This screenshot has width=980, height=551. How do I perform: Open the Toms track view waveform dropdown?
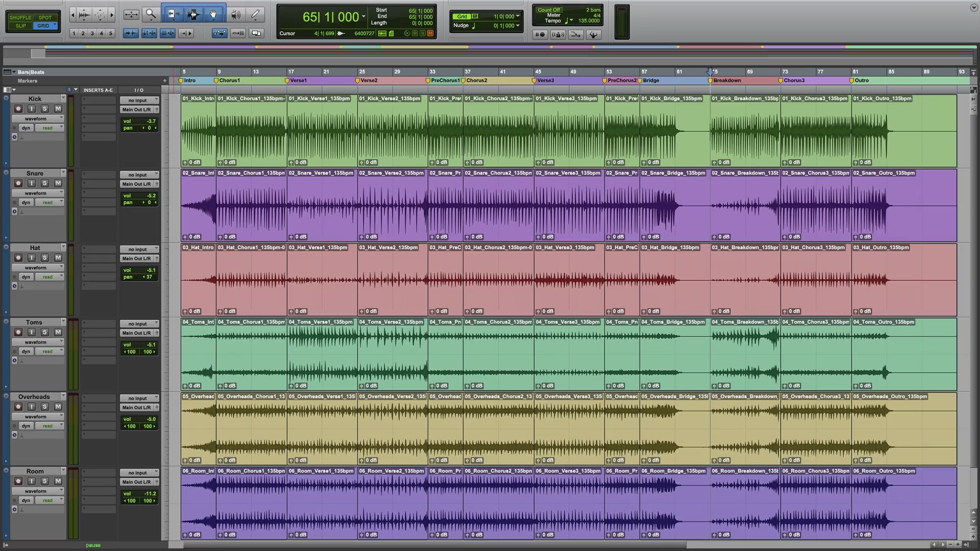(x=38, y=342)
